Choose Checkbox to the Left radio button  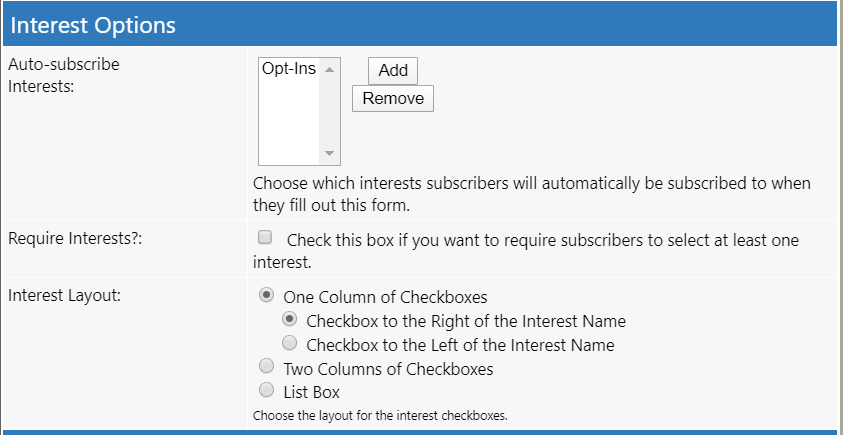[x=289, y=343]
